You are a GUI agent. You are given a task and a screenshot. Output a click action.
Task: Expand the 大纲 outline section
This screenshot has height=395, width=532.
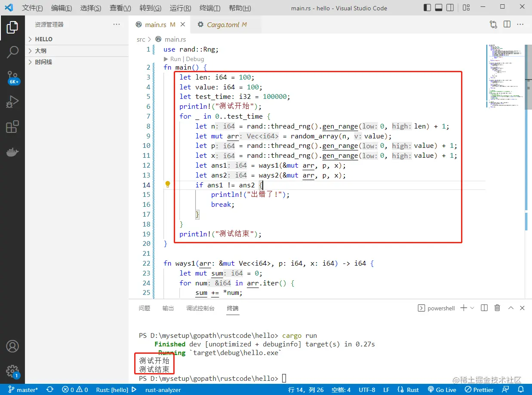tap(77, 51)
